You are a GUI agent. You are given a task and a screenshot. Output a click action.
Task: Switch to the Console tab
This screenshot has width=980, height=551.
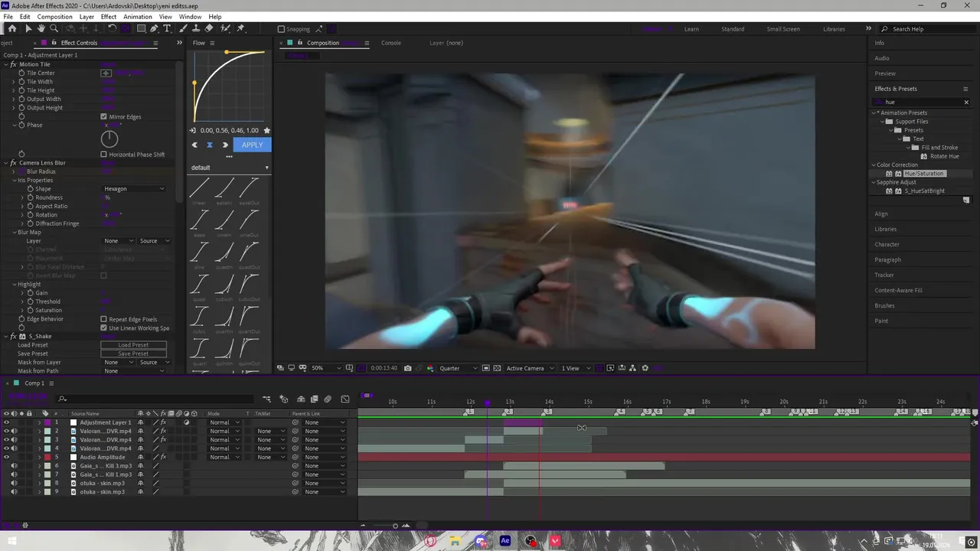(x=391, y=43)
